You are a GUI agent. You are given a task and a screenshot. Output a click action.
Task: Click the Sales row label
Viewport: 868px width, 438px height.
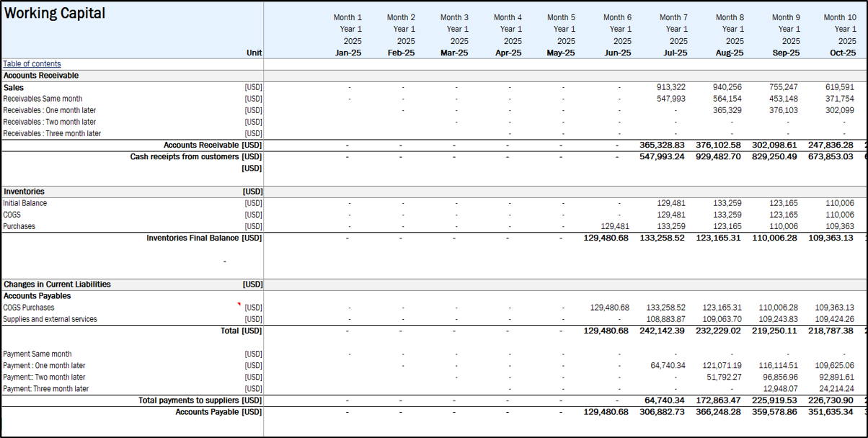click(x=14, y=87)
